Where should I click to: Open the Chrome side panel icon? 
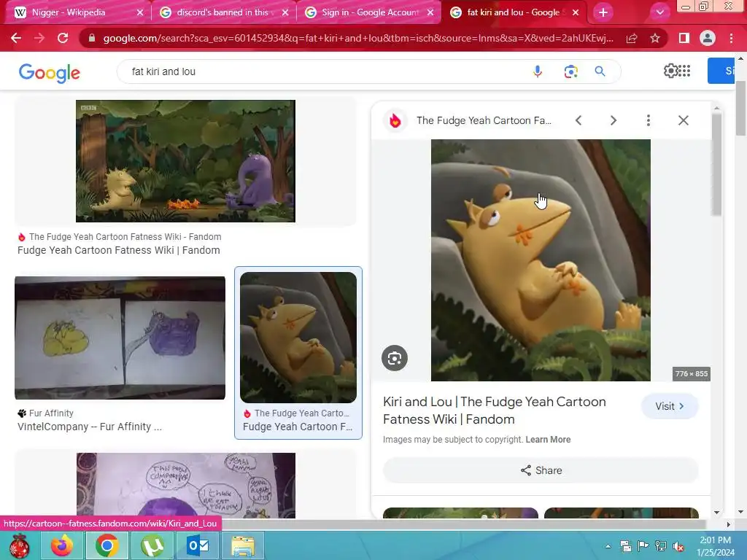pos(684,38)
